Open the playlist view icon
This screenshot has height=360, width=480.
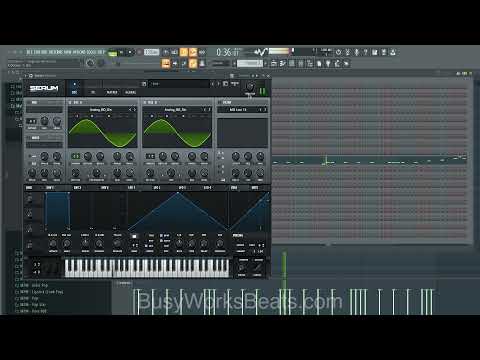274,63
